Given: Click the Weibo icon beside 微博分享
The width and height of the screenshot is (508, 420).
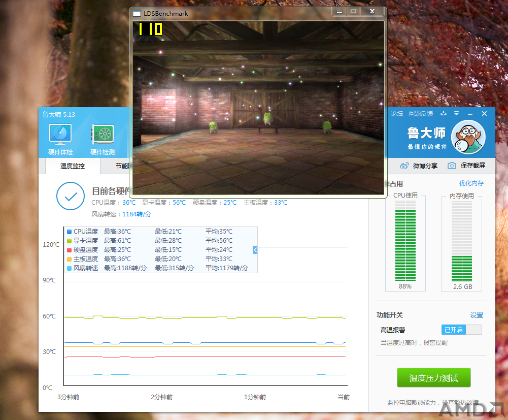Looking at the screenshot, I should [404, 166].
